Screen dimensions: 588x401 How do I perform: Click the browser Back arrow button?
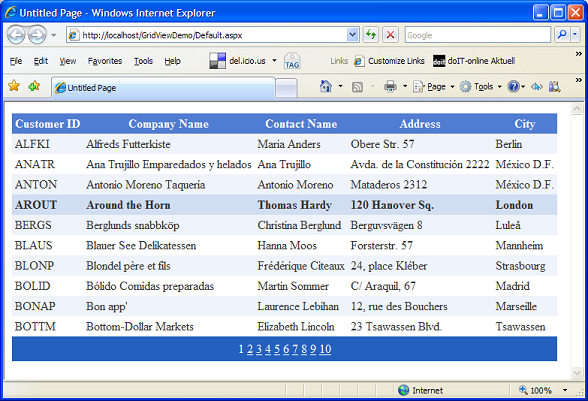click(16, 35)
